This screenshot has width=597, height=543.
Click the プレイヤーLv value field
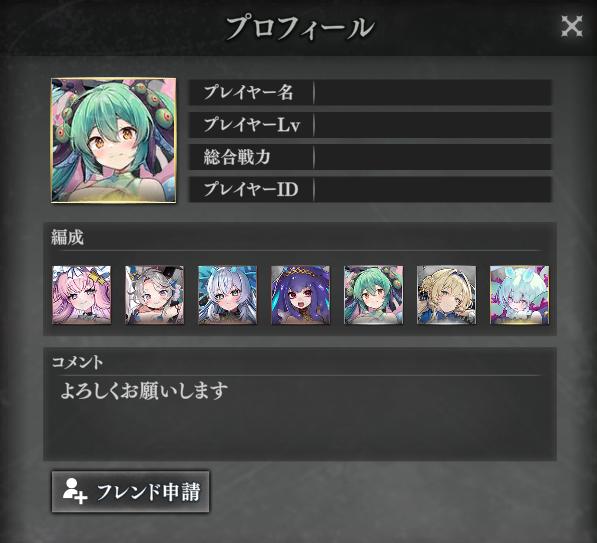433,125
